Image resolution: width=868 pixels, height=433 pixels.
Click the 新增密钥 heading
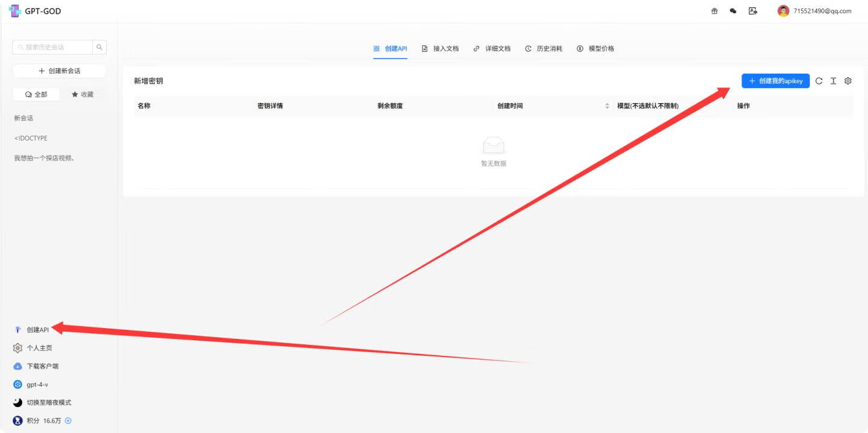[x=148, y=81]
